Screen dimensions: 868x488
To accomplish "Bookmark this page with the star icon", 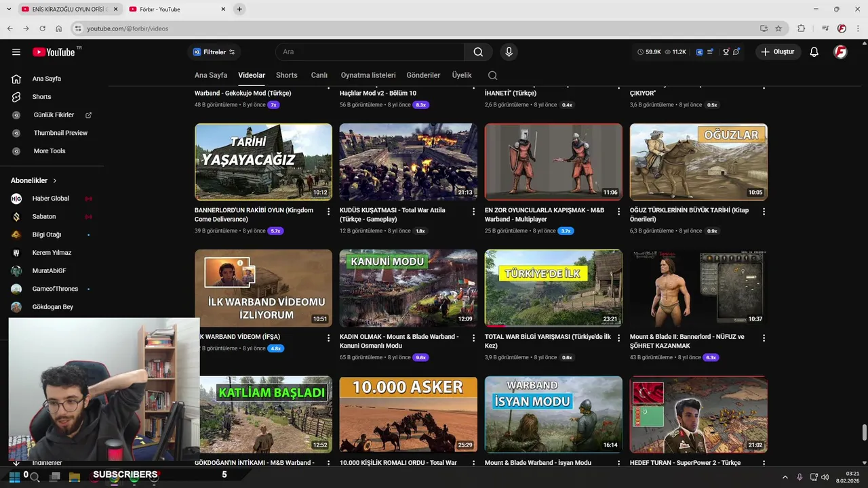I will click(x=778, y=28).
